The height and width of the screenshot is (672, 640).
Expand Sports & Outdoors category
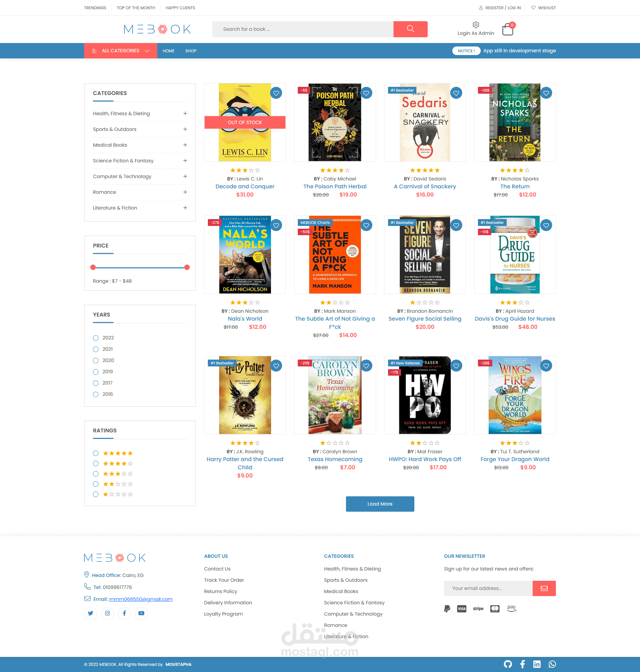tap(185, 129)
